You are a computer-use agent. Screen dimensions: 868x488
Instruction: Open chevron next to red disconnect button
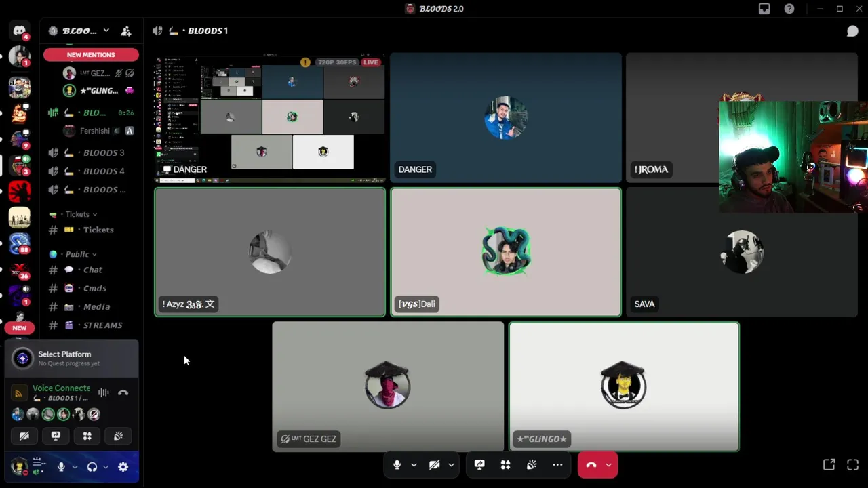[608, 465]
